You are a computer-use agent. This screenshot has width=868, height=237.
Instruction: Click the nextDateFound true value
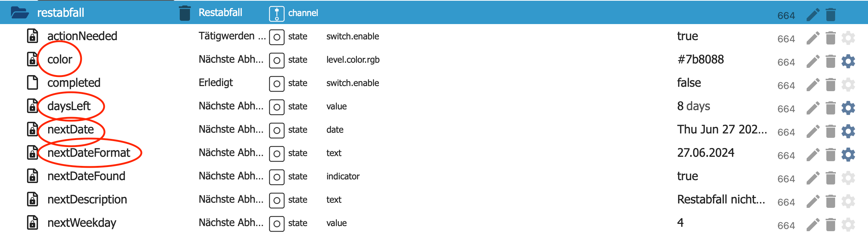click(687, 176)
